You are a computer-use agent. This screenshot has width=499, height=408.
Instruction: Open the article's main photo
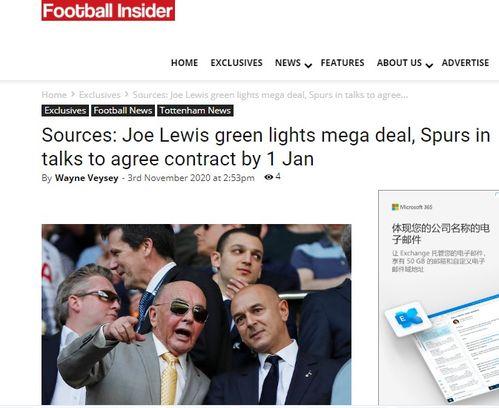point(196,314)
